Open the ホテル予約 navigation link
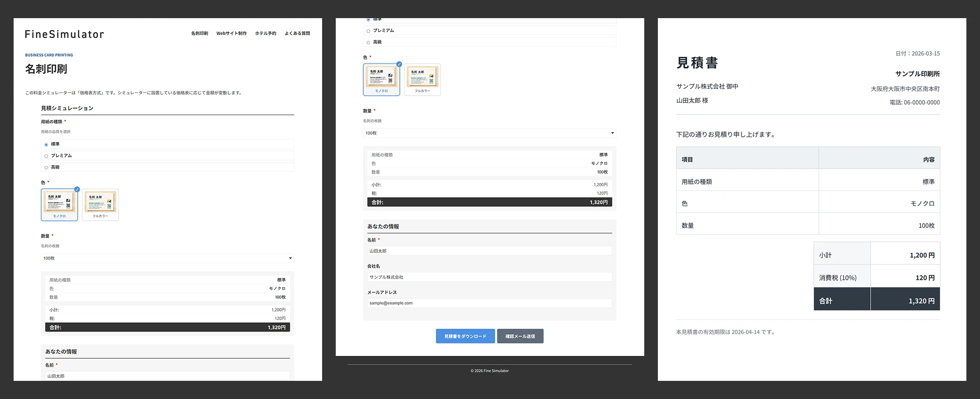The height and width of the screenshot is (399, 980). tap(265, 34)
